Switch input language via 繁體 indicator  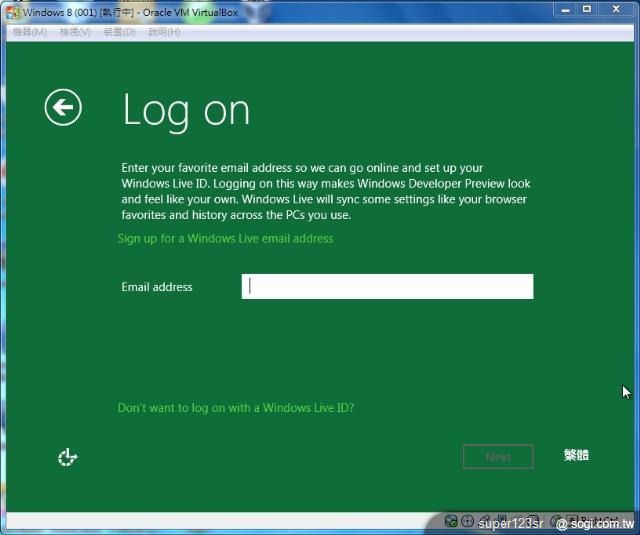(576, 455)
